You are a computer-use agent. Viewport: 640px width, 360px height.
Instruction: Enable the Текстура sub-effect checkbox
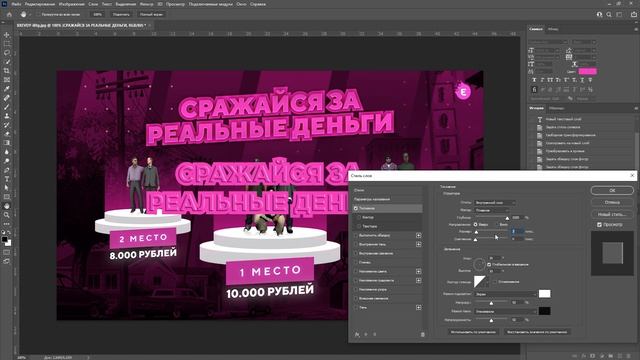pyautogui.click(x=359, y=226)
